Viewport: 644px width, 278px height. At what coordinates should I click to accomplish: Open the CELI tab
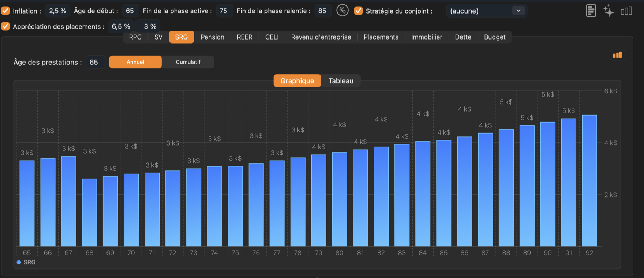click(272, 37)
